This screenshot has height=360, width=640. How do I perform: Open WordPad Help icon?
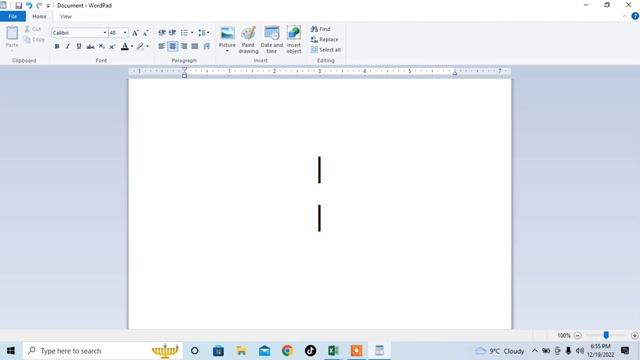[x=635, y=16]
